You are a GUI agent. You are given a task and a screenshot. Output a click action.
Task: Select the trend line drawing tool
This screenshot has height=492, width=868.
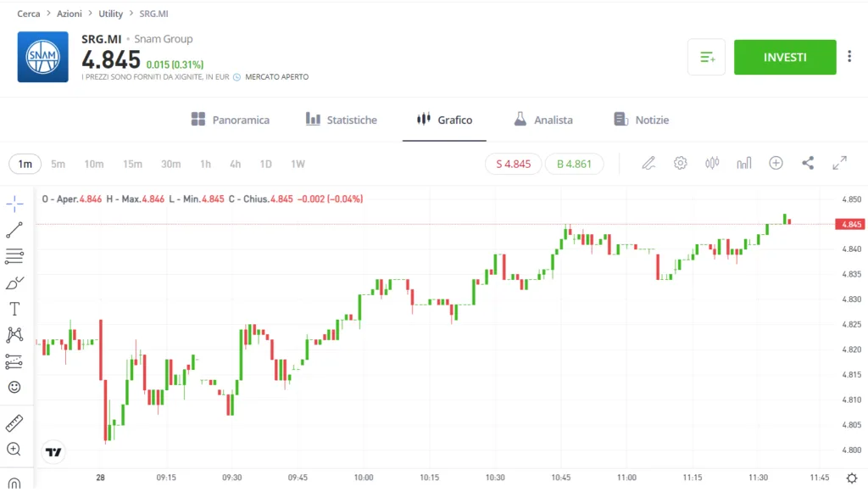pos(14,230)
